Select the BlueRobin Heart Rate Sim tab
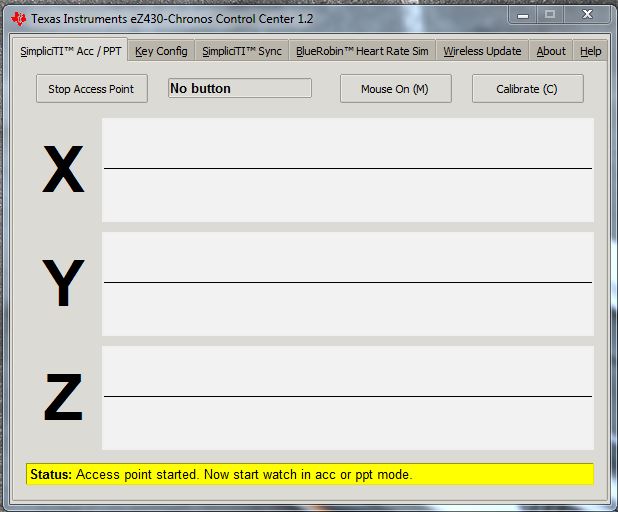 pos(362,51)
